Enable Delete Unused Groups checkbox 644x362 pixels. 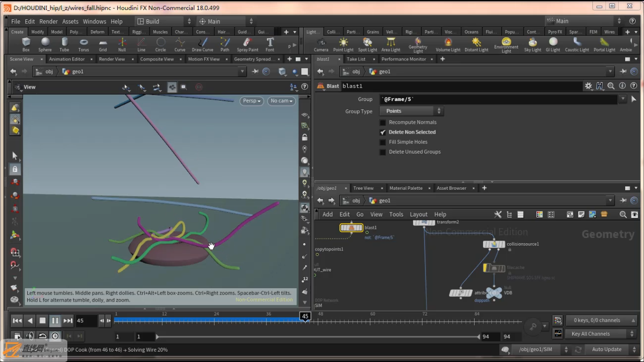click(x=382, y=152)
